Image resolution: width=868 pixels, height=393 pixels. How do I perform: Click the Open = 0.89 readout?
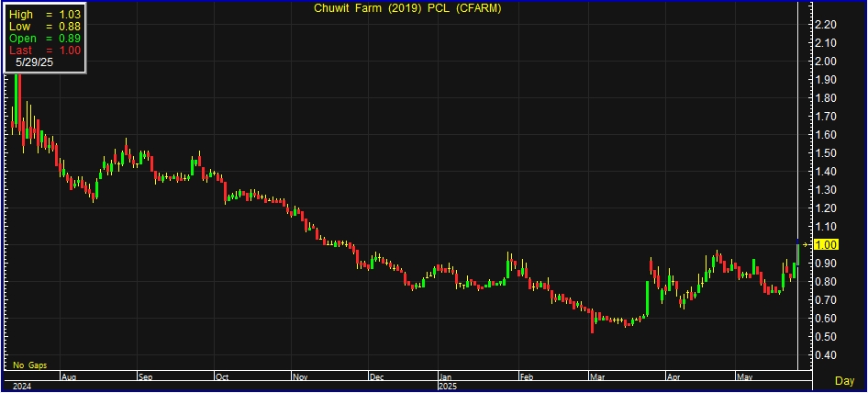click(x=45, y=39)
